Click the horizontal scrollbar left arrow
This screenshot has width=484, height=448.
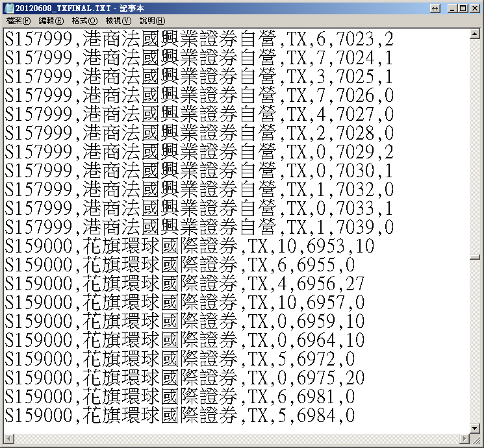[x=9, y=438]
